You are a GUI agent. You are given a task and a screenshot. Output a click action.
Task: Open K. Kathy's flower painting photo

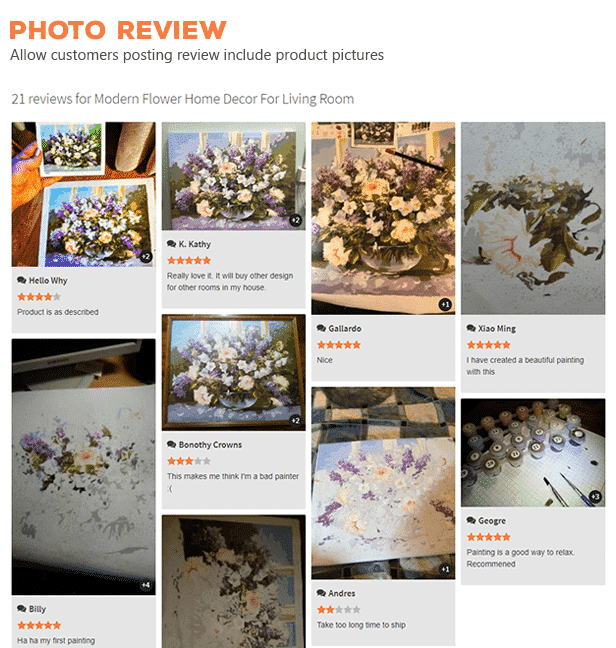pyautogui.click(x=233, y=176)
